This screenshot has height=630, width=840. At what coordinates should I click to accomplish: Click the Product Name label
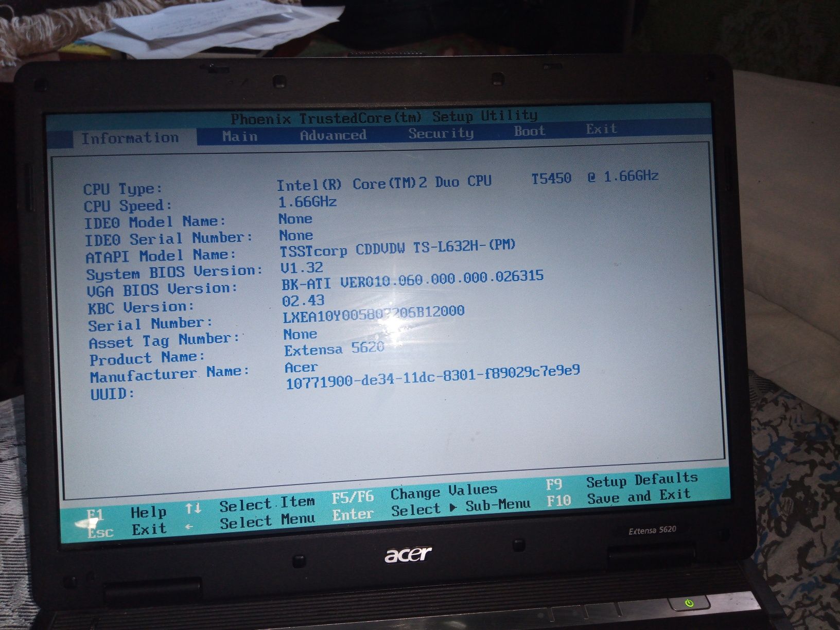147,358
